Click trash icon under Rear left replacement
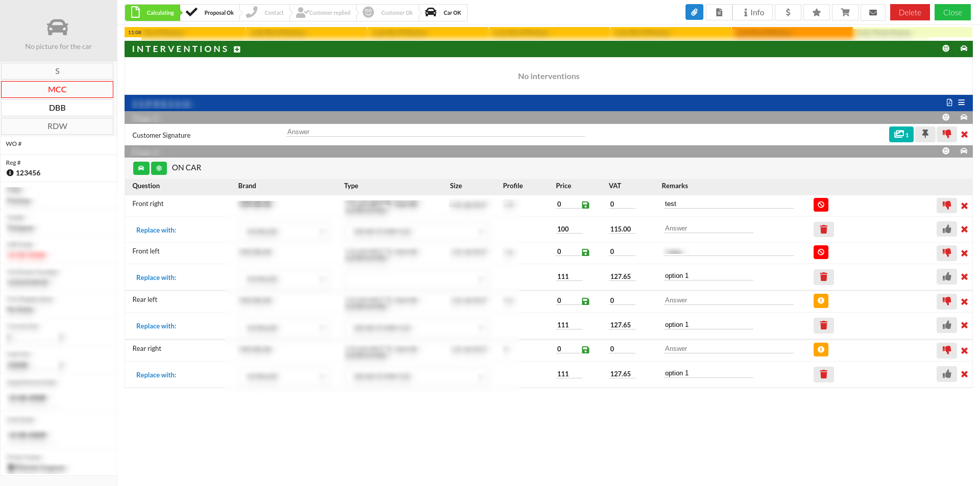This screenshot has height=486, width=980. pos(824,325)
